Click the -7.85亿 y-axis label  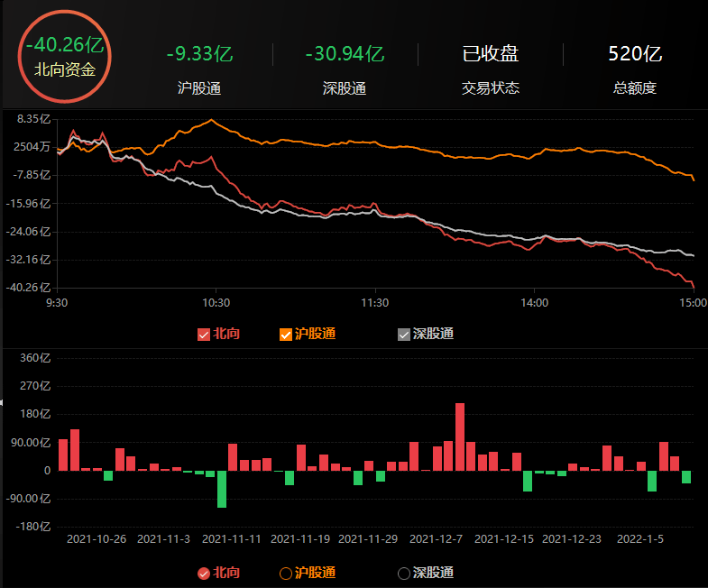32,175
